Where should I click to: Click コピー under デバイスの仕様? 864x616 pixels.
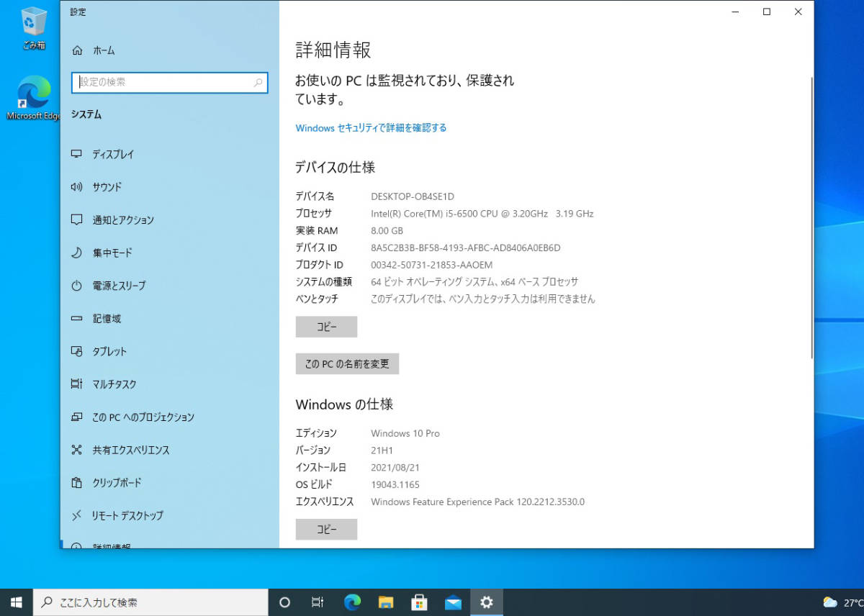[326, 327]
